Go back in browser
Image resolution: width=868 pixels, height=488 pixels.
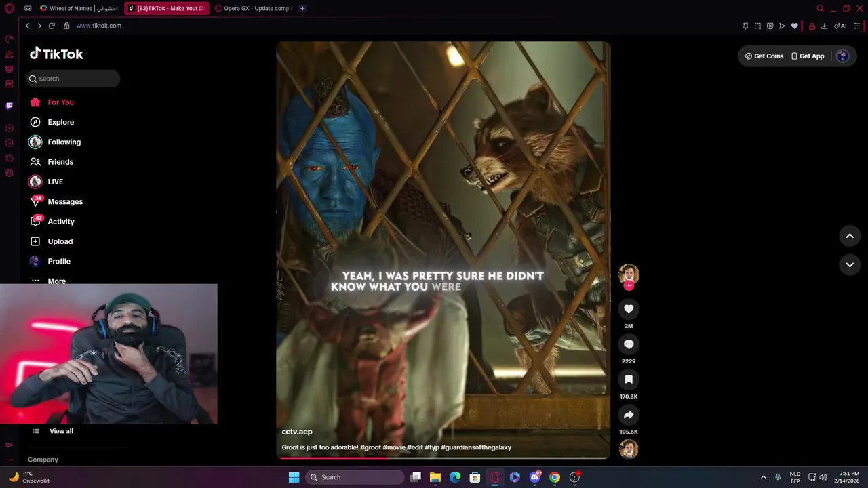tap(27, 26)
